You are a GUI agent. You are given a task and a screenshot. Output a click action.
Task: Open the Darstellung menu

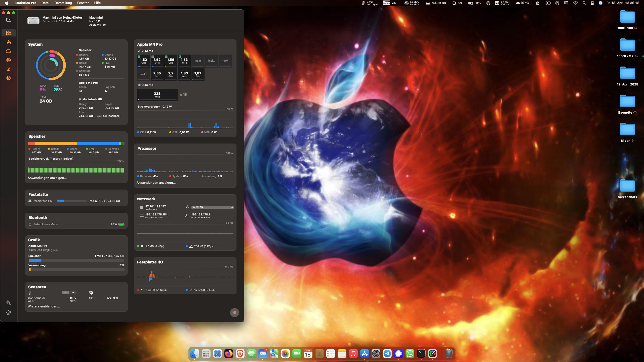click(63, 3)
